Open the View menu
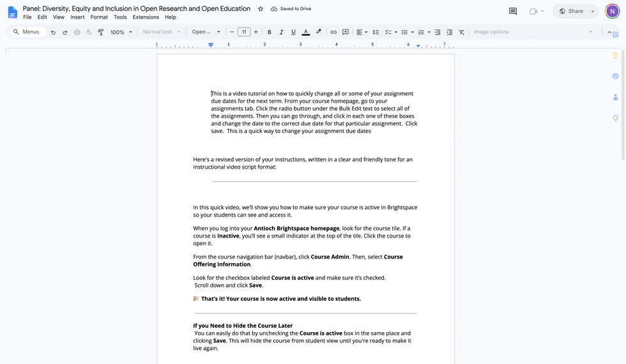 [59, 17]
